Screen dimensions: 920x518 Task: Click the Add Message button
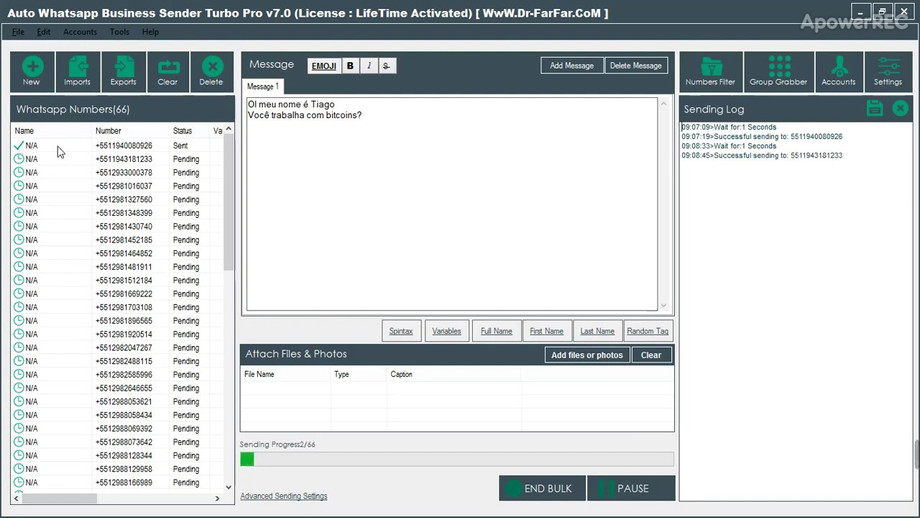(572, 66)
